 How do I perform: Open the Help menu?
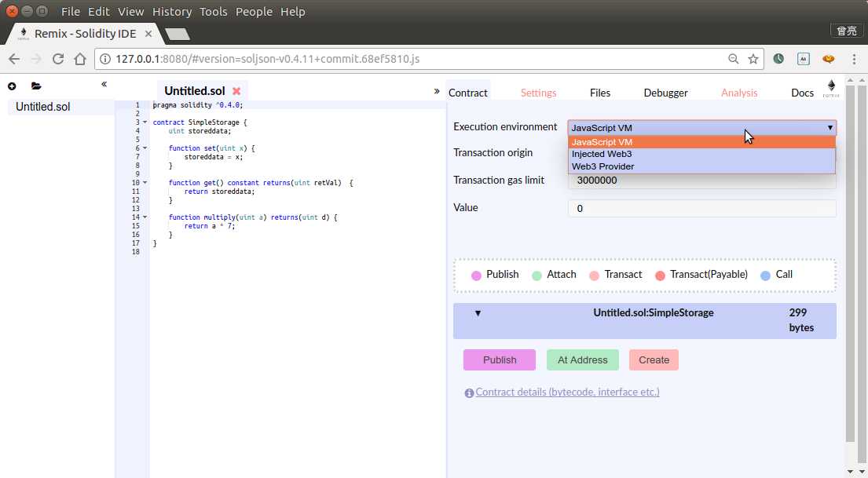(293, 12)
